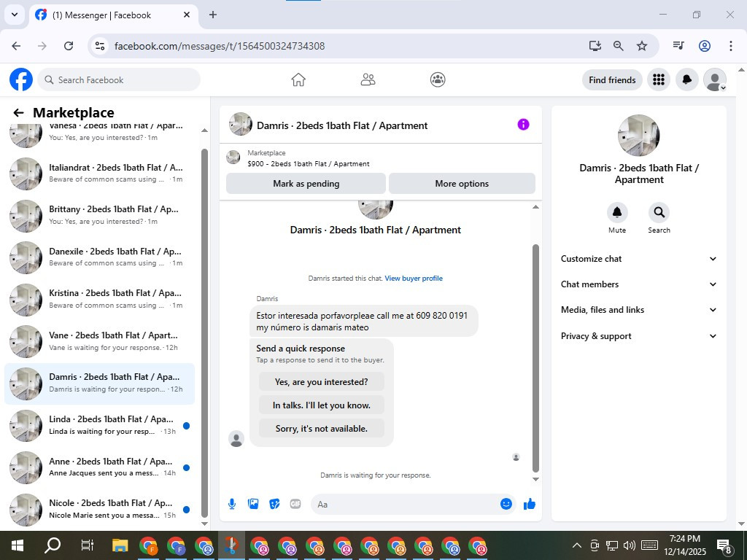This screenshot has width=747, height=560.
Task: Click the browser address bar URL
Action: [x=220, y=46]
